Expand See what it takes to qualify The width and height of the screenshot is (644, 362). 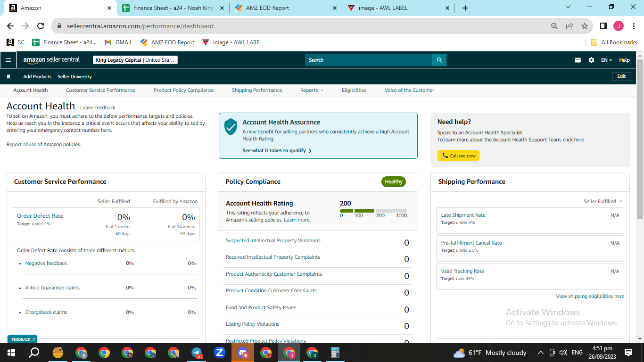277,151
